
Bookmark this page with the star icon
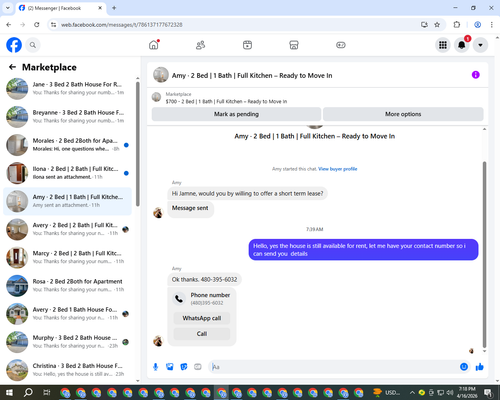[x=437, y=25]
